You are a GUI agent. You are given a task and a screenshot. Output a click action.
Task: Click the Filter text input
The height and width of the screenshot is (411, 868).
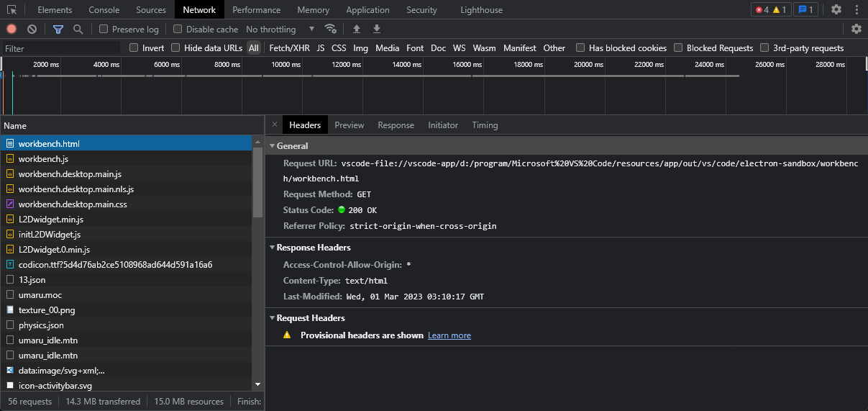61,48
